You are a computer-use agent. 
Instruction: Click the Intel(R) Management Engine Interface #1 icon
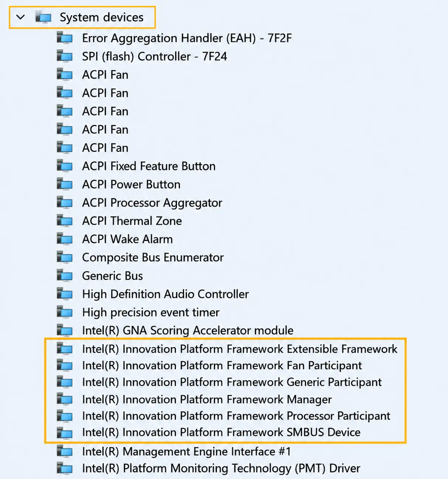pos(65,451)
